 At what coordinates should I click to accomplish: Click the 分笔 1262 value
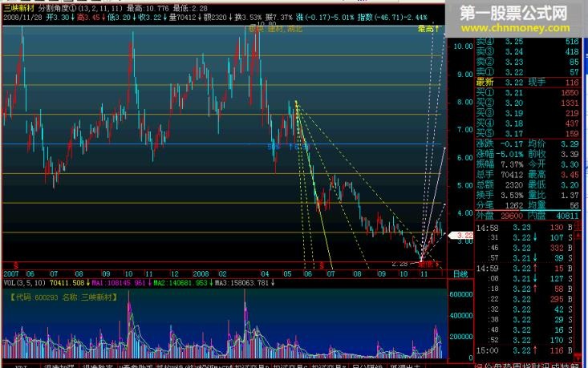[513, 205]
